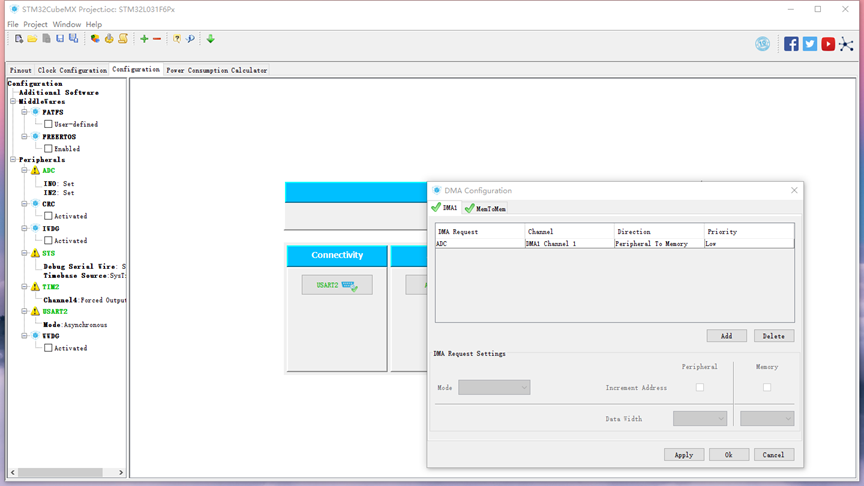Image resolution: width=864 pixels, height=486 pixels.
Task: Click the warning icon beside ADC
Action: [x=35, y=170]
